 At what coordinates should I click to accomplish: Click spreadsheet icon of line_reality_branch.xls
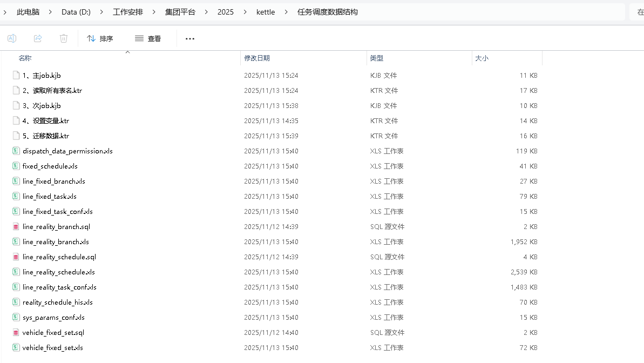click(16, 241)
